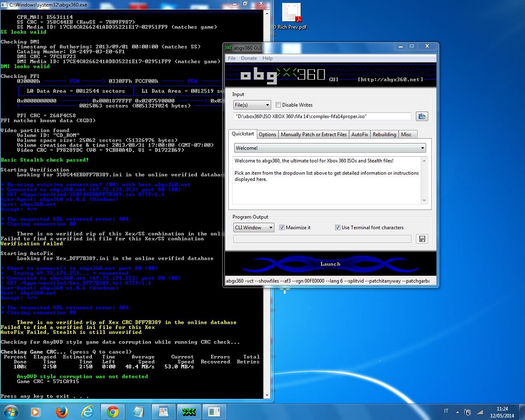Launch Windows Media Player from taskbar
Image resolution: width=525 pixels, height=420 pixels.
pyautogui.click(x=35, y=412)
